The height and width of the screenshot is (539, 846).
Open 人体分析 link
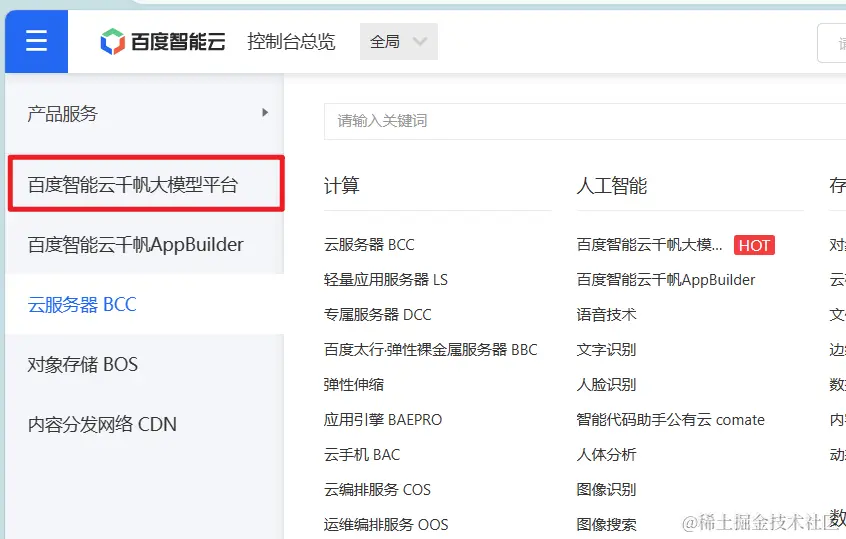point(606,455)
